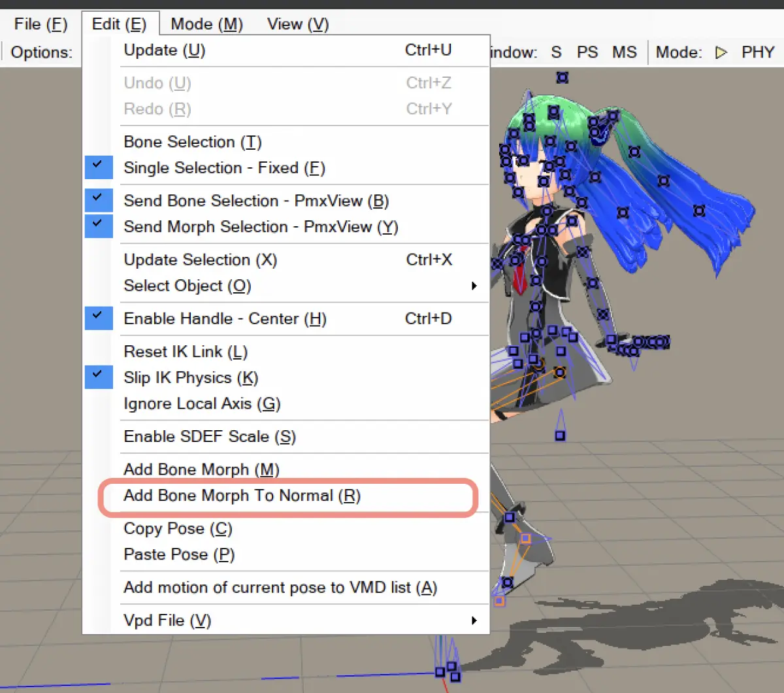Toggle Enable Handle - Center checkmark
The height and width of the screenshot is (693, 784).
point(99,318)
